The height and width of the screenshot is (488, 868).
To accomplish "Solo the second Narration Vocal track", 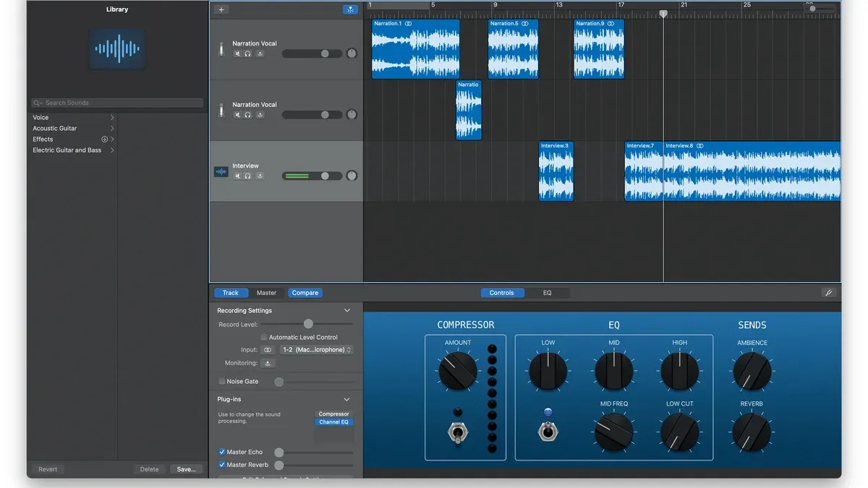I will pos(248,115).
